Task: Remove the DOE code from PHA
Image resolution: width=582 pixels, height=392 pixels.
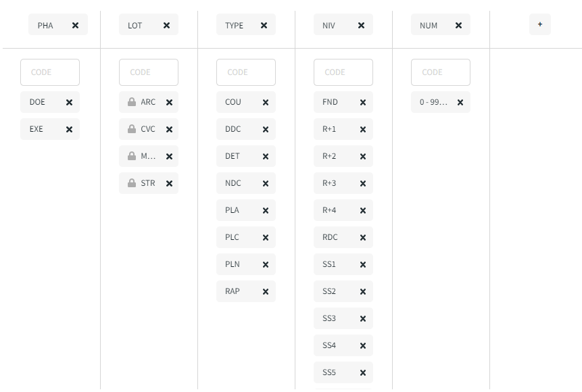Action: point(69,103)
